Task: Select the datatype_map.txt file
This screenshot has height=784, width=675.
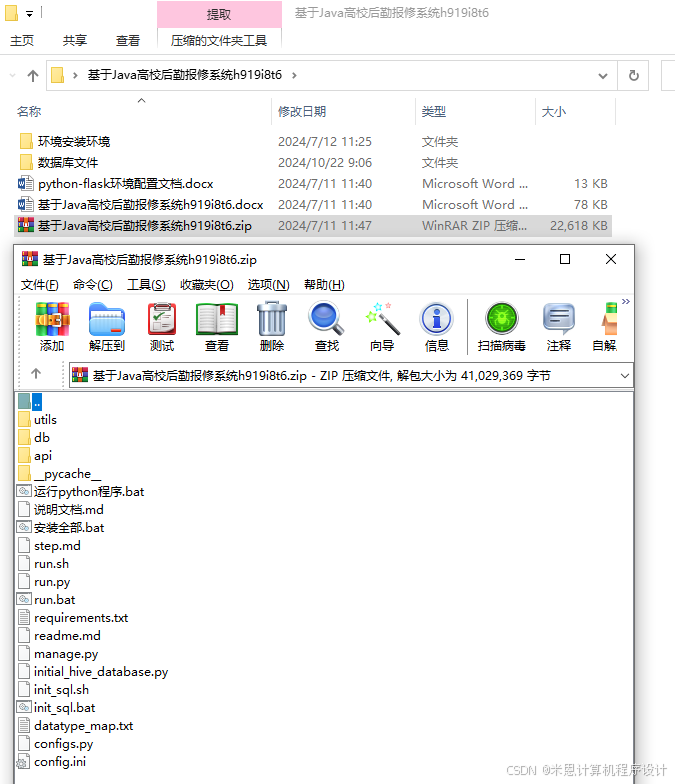Action: [x=75, y=726]
